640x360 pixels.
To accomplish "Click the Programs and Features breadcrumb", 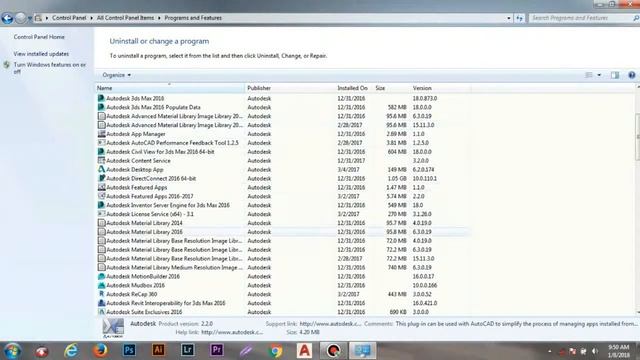I will pyautogui.click(x=193, y=18).
